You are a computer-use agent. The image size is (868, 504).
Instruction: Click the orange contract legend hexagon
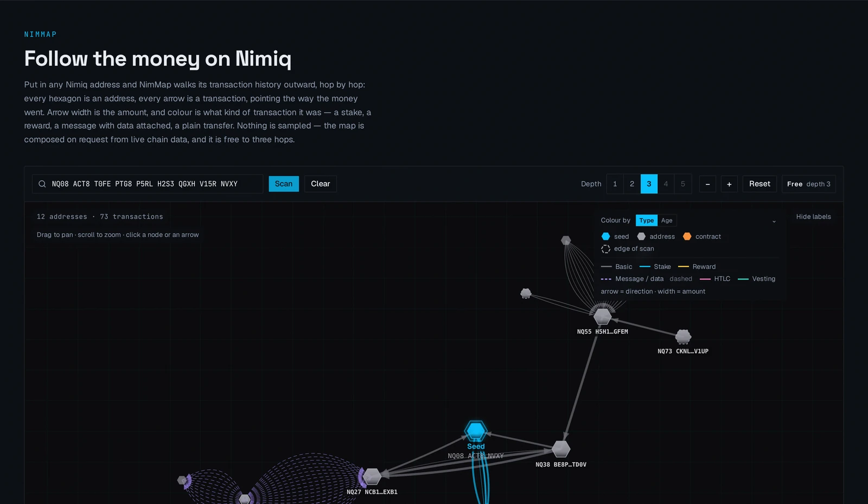point(687,237)
